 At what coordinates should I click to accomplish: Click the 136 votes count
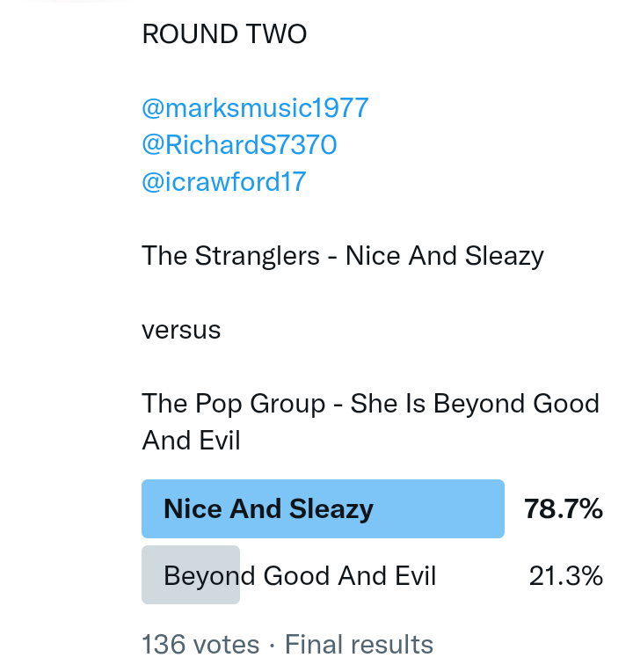coord(200,645)
